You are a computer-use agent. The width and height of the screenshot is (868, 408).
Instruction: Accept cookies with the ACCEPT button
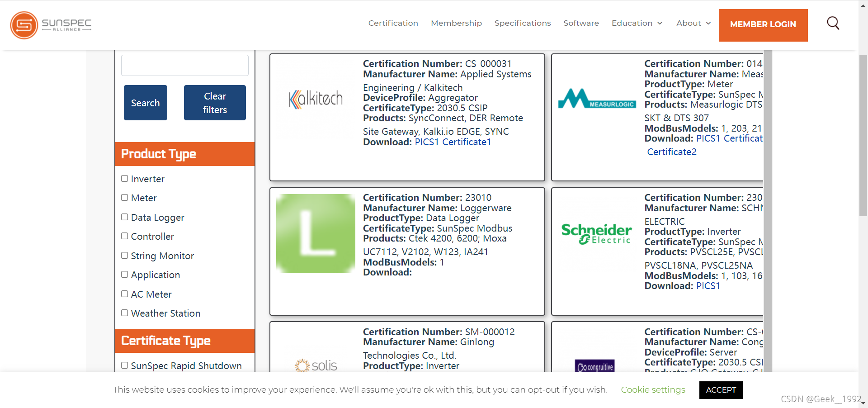pos(721,390)
